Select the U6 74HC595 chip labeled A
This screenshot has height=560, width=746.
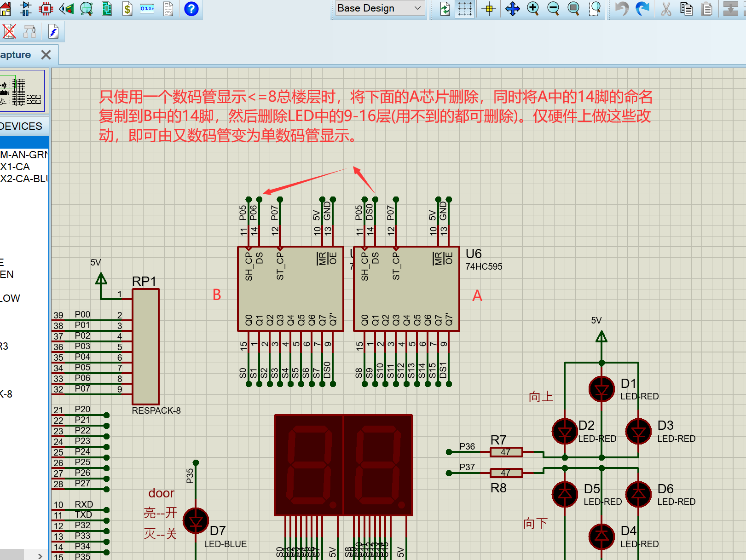(406, 289)
